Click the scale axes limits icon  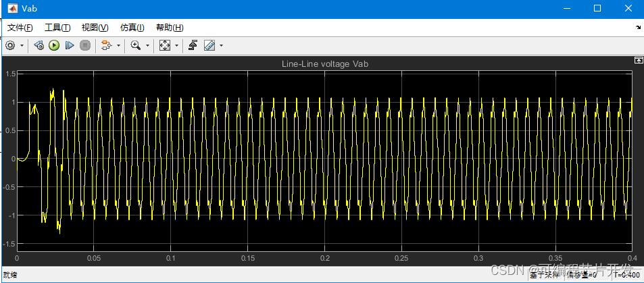(x=165, y=45)
